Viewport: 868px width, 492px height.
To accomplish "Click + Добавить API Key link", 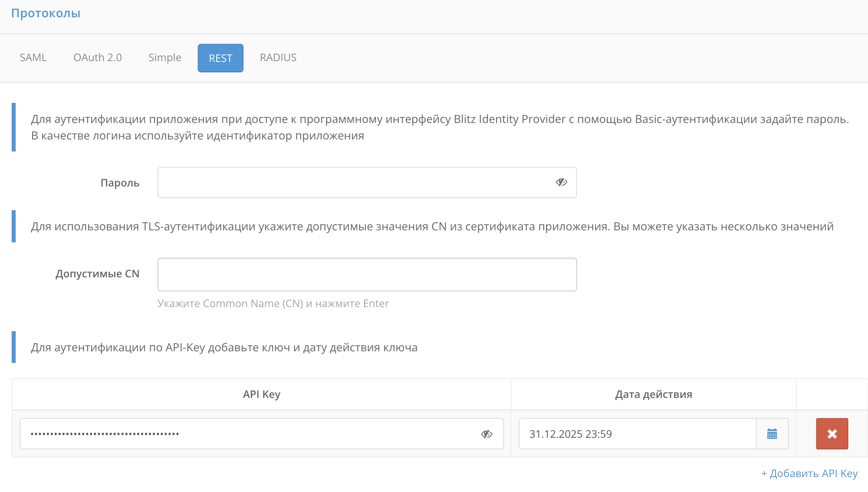I will (809, 474).
